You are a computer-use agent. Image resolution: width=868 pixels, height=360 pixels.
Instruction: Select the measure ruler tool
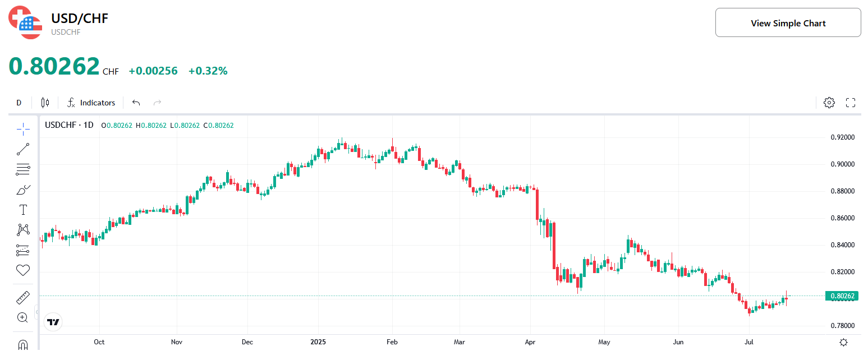[x=22, y=297]
